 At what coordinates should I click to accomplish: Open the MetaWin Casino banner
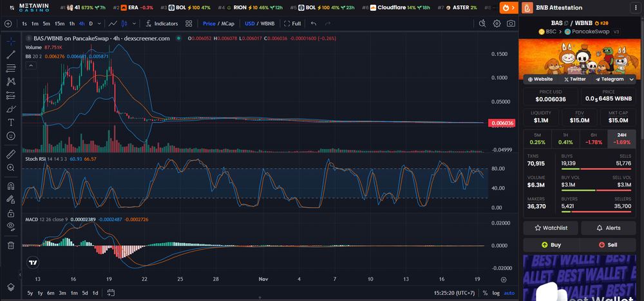pyautogui.click(x=29, y=7)
